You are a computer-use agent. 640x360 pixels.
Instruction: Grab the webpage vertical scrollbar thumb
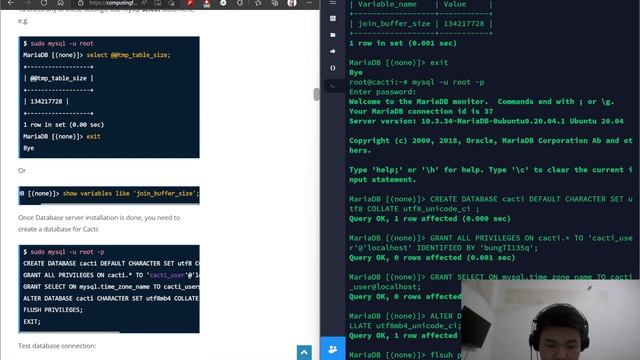tap(316, 94)
